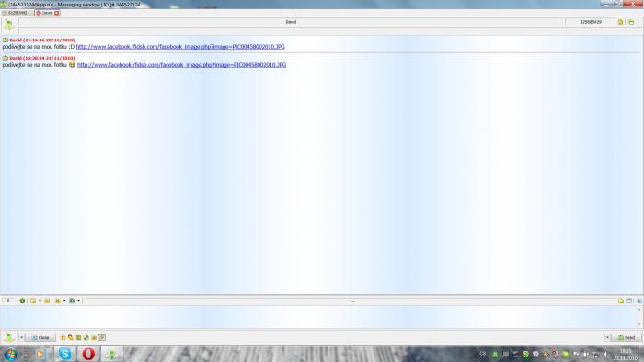
Task: Click the green icon at far right of header
Action: tap(631, 22)
